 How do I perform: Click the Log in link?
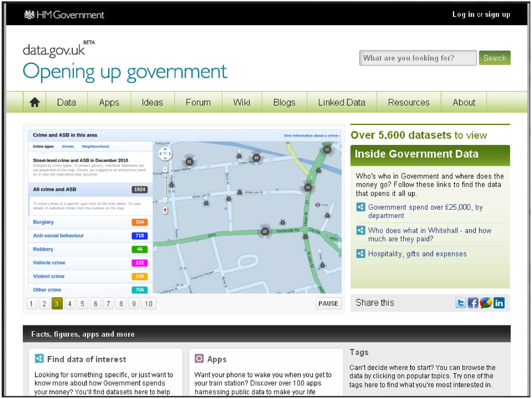463,14
